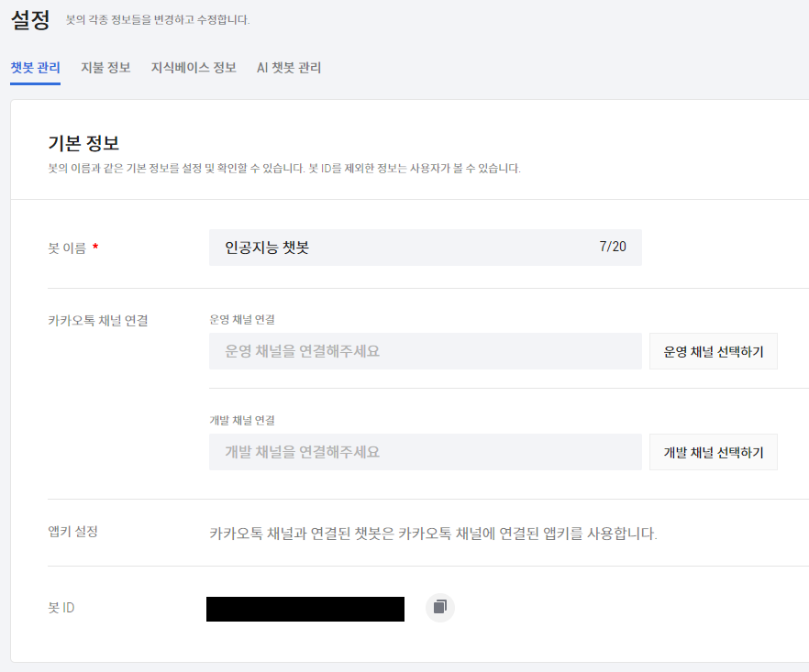Click the 운영 채널 연결 sublabel

[242, 319]
